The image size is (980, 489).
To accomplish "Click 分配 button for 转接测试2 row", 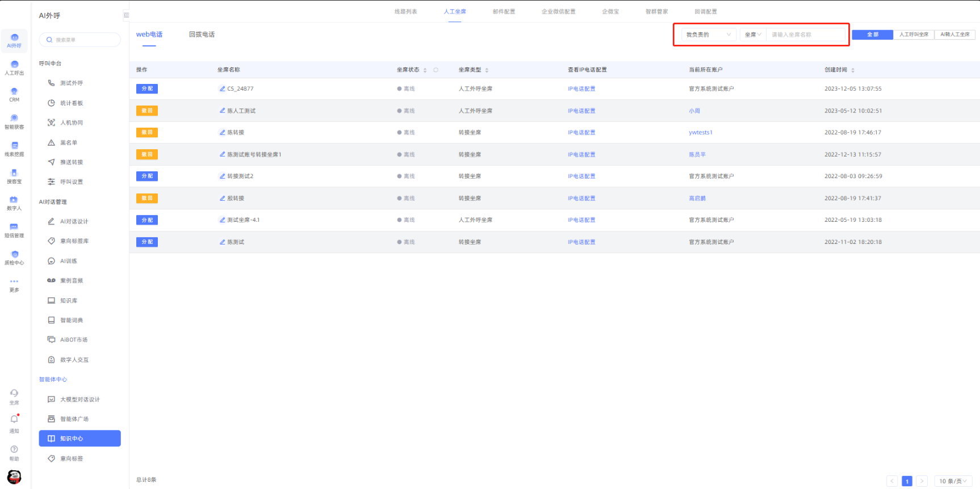I will (x=147, y=176).
